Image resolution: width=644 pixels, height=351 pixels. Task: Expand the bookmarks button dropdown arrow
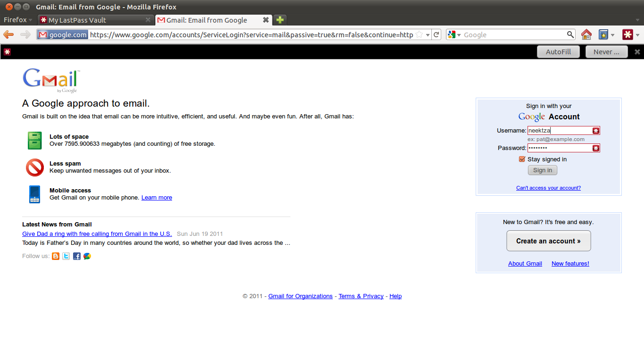pos(612,35)
